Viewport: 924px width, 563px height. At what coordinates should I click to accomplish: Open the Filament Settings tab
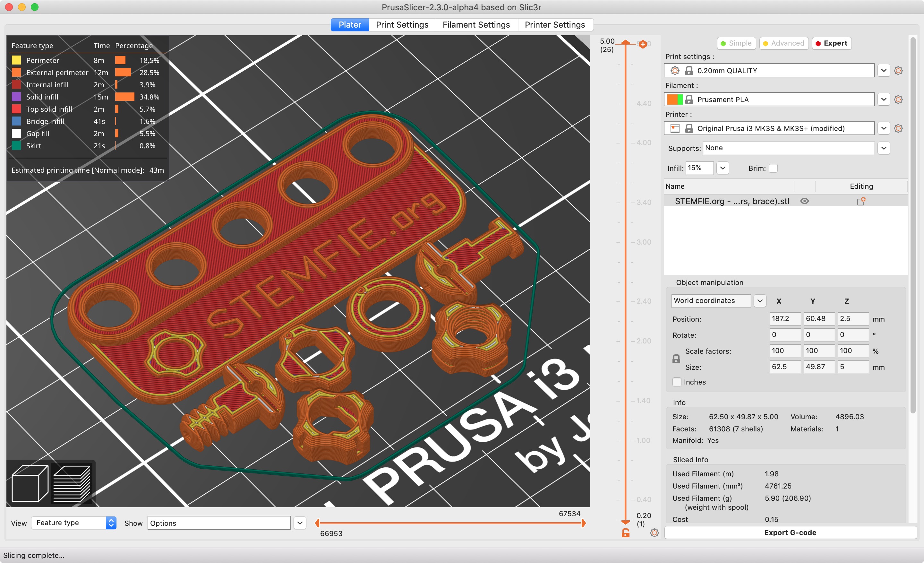pyautogui.click(x=476, y=25)
